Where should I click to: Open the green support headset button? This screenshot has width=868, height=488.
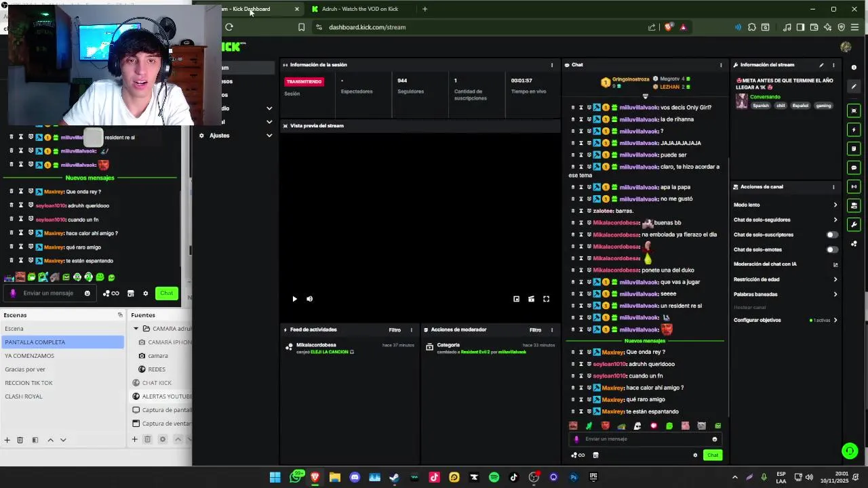point(850,451)
